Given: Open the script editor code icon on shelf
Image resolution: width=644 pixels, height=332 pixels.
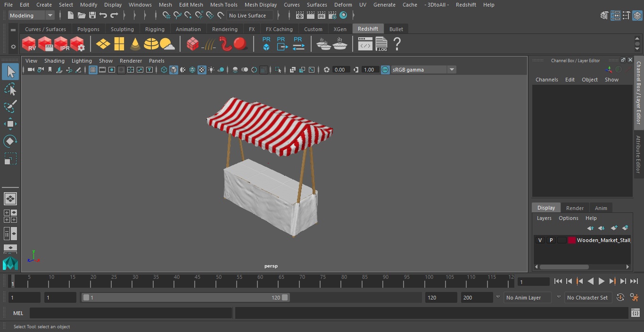Looking at the screenshot, I should click(365, 44).
